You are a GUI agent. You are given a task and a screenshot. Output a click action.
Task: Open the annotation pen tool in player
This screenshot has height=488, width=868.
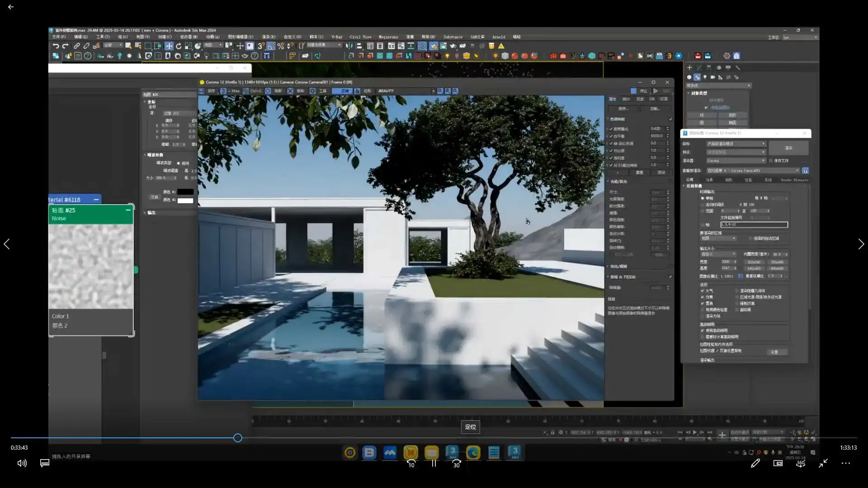click(x=755, y=463)
